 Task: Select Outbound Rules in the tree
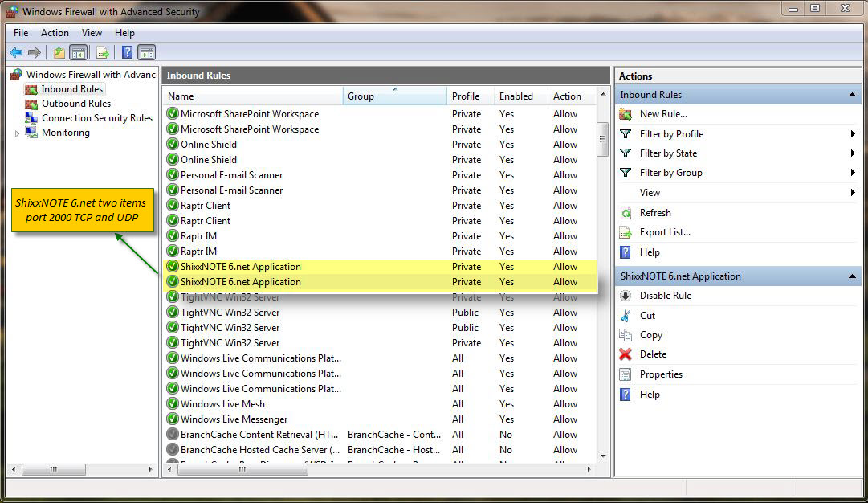click(76, 104)
